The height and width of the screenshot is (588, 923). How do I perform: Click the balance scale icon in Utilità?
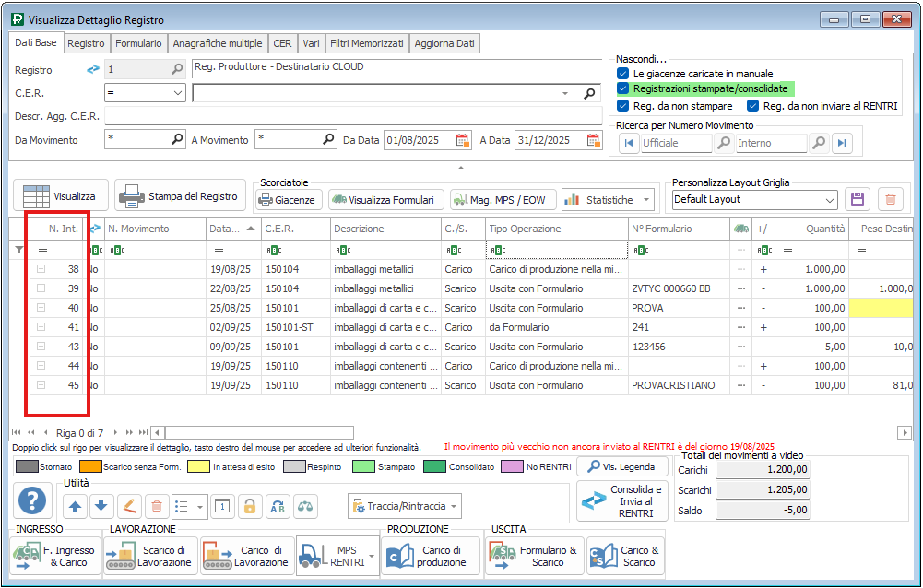(x=303, y=505)
